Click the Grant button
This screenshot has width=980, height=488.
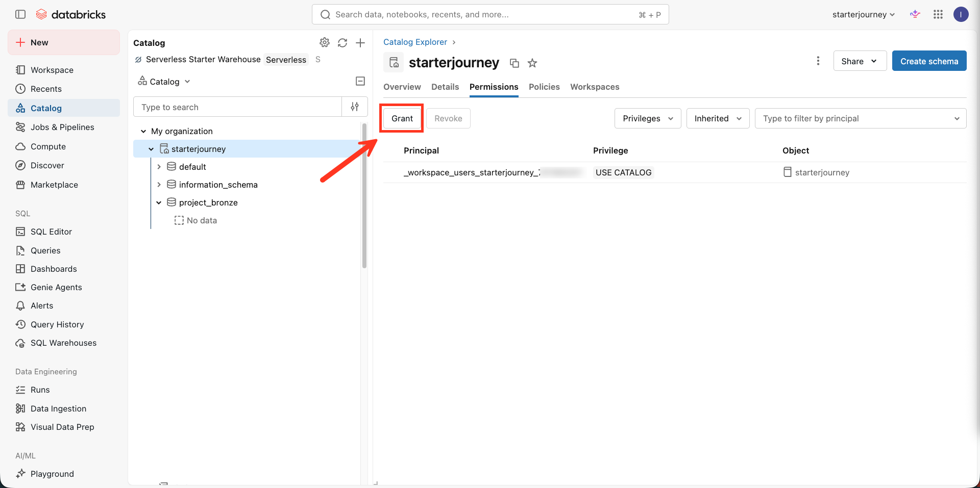point(402,118)
